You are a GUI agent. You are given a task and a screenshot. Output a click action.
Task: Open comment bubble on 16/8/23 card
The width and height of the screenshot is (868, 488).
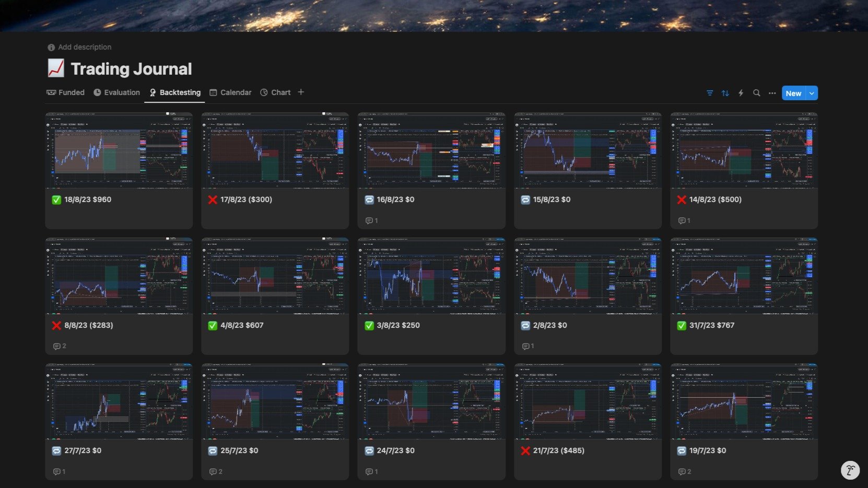click(x=371, y=221)
